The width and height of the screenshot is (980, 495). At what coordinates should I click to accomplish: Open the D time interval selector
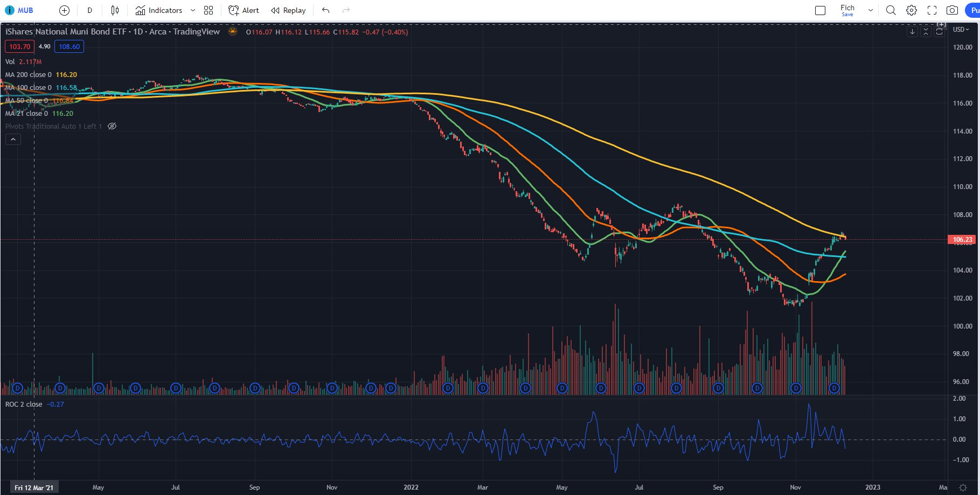pos(89,10)
